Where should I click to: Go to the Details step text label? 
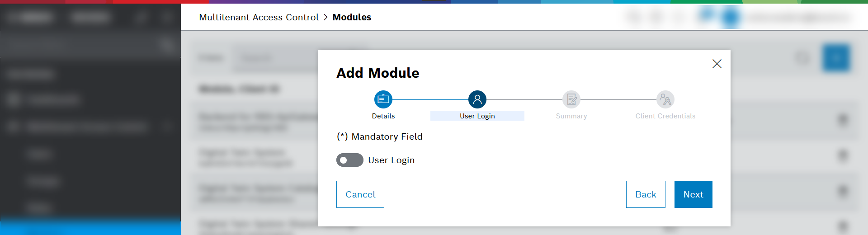coord(383,116)
